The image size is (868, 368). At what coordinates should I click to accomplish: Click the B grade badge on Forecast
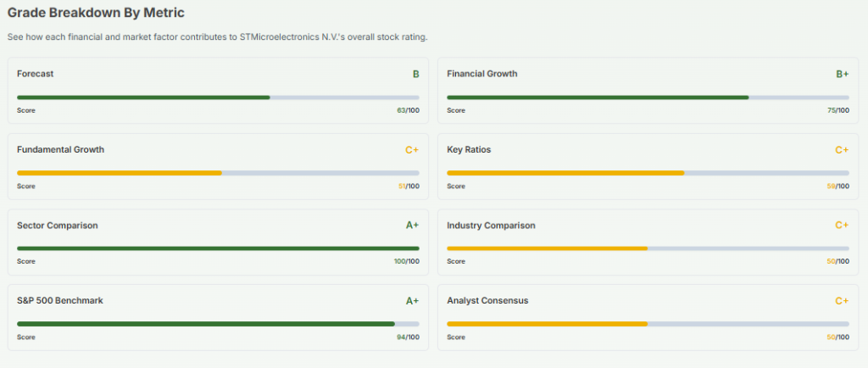tap(415, 75)
